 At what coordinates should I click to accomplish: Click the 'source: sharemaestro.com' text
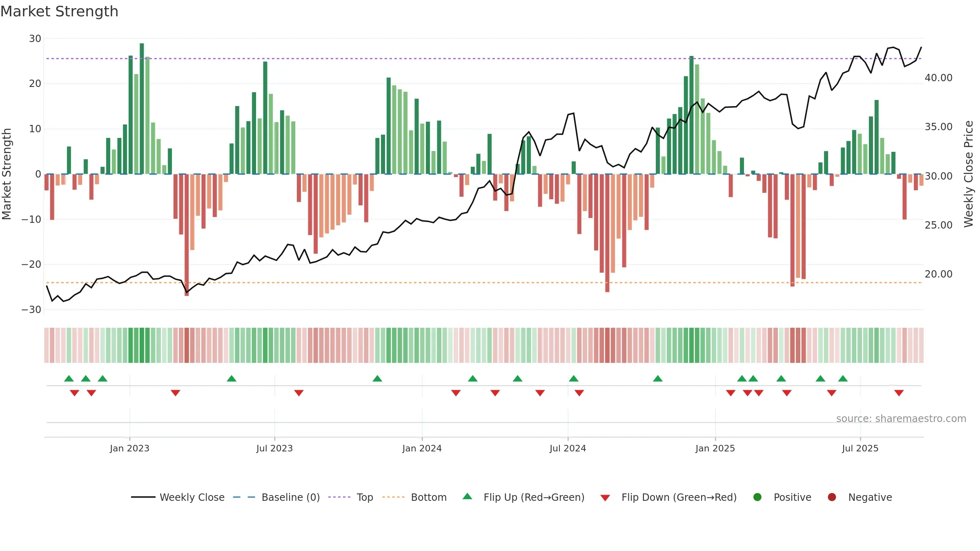click(x=901, y=419)
